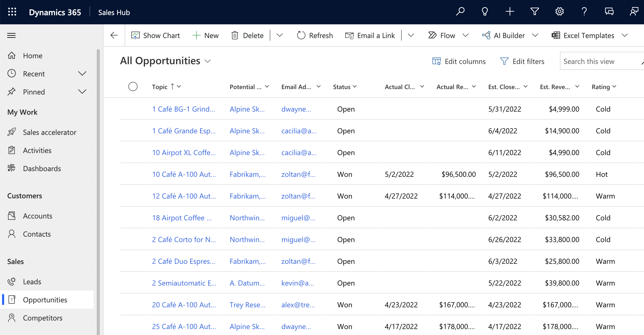Expand the Flow dropdown chevron
644x335 pixels.
466,35
